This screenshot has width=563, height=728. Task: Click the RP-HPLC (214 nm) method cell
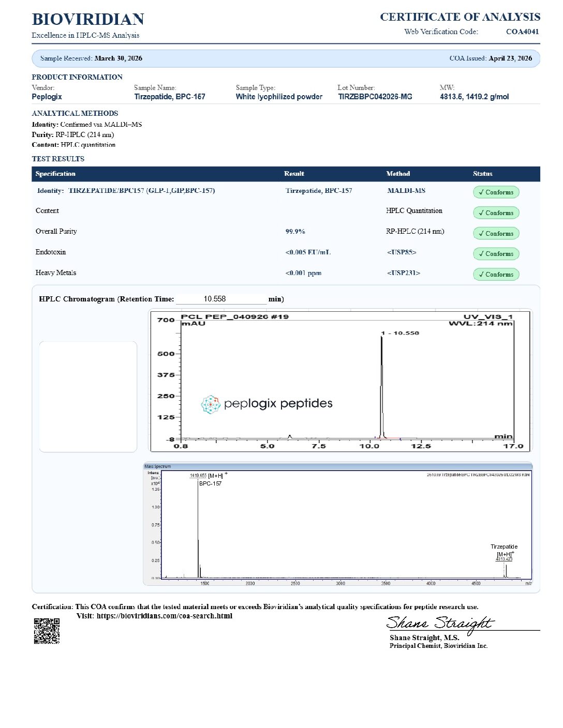click(x=415, y=232)
